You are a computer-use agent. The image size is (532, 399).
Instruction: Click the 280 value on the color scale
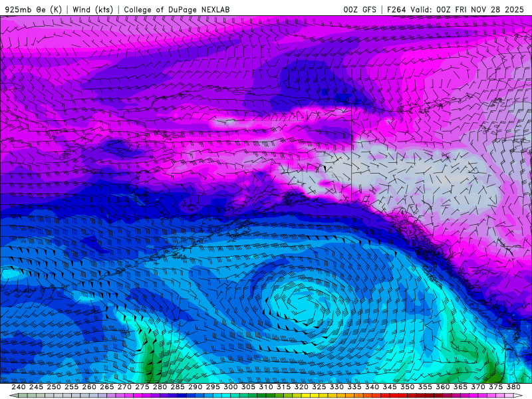tap(160, 387)
